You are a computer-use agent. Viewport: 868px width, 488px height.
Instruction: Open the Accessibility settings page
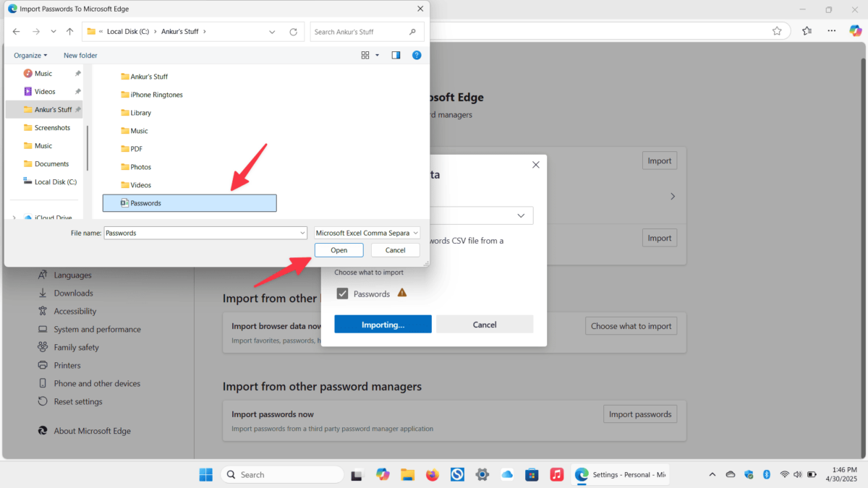(75, 311)
